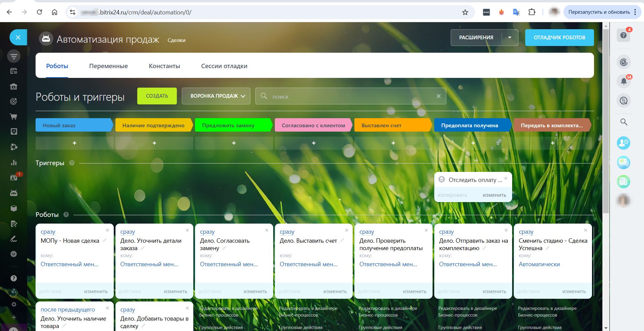Open the help question mark in left sidebar

point(14,278)
